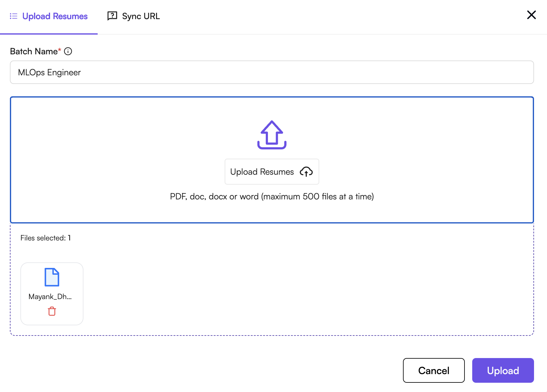Close the upload dialog with the X
Viewport: 547px width, 392px height.
pos(531,15)
